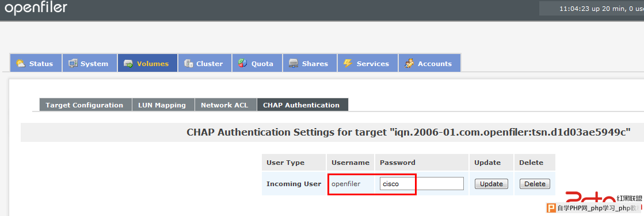
Task: Open the Shares main tab label
Action: [315, 64]
